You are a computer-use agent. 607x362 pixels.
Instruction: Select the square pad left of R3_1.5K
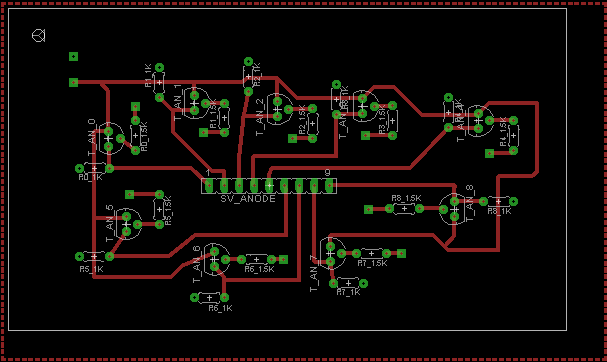[365, 136]
